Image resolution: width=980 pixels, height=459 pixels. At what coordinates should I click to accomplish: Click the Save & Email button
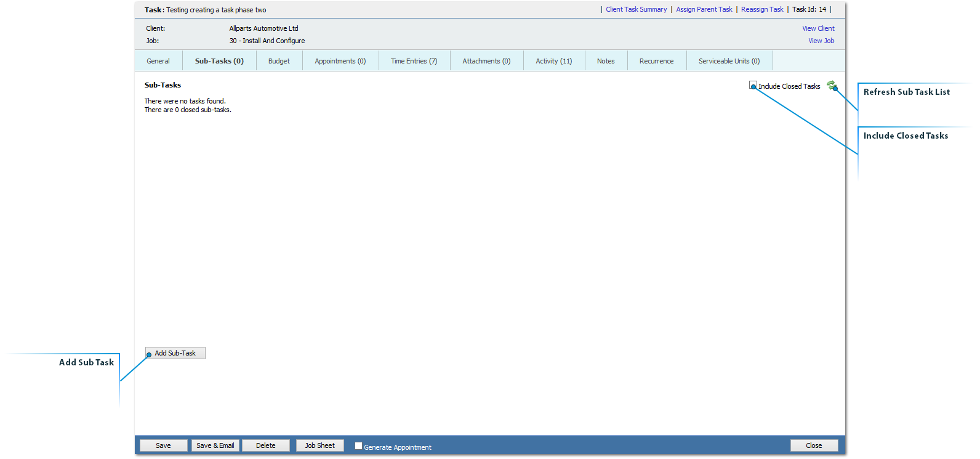point(215,445)
